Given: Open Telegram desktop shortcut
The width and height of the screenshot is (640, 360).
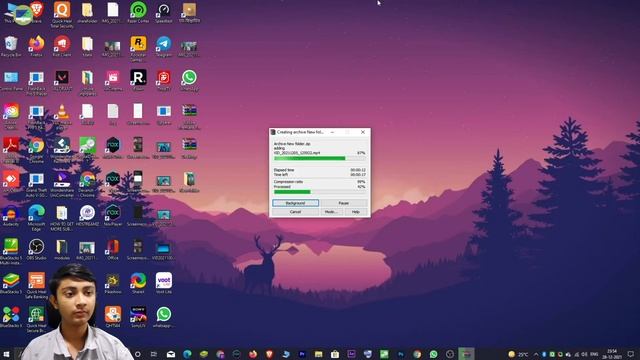Looking at the screenshot, I should 164,46.
